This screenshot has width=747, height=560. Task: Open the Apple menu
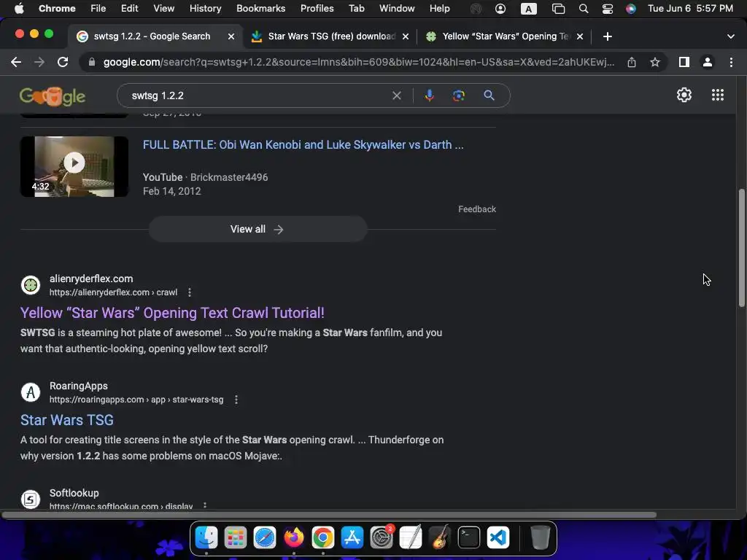pos(19,8)
